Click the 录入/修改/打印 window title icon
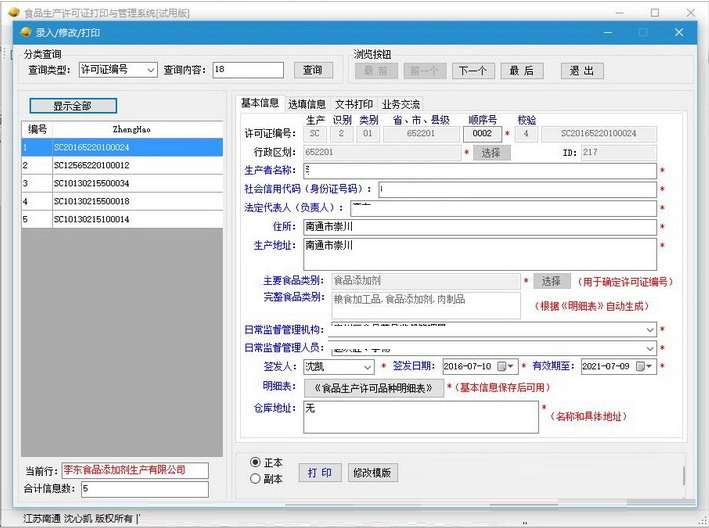709x528 pixels. [25, 32]
